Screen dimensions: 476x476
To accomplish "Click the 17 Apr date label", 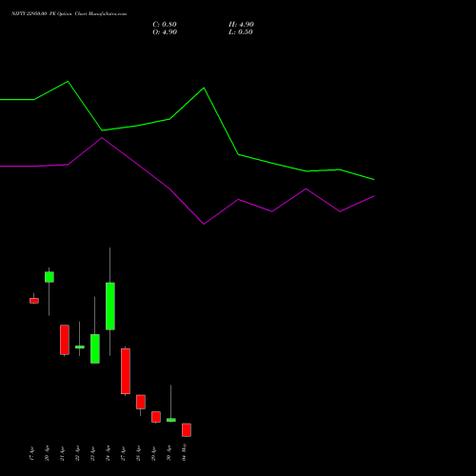I will (x=31, y=454).
